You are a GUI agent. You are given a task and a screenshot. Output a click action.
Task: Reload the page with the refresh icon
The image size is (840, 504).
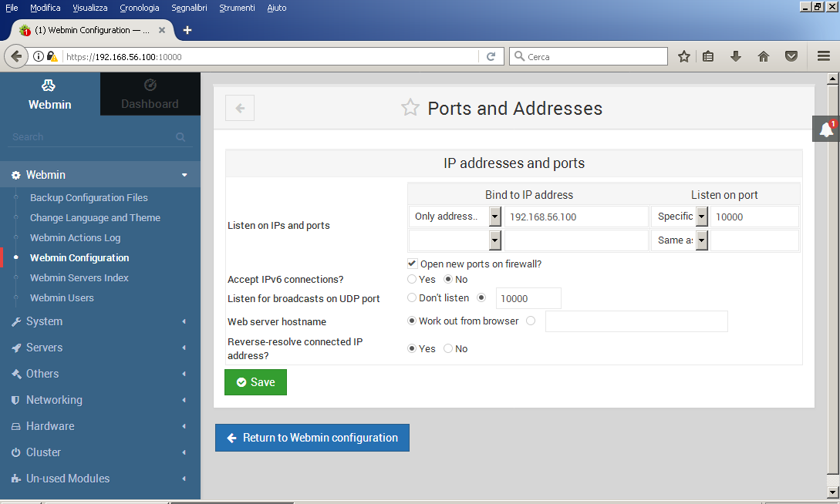point(491,56)
